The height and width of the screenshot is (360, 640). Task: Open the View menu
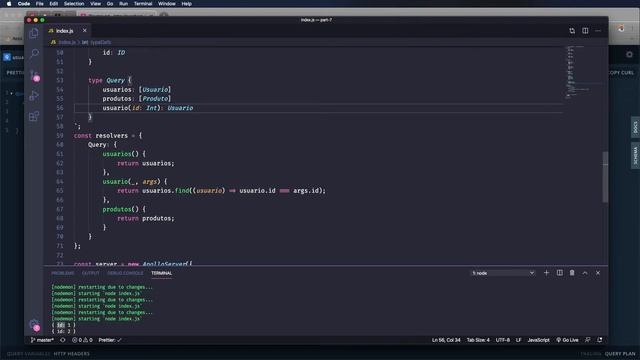click(x=96, y=4)
